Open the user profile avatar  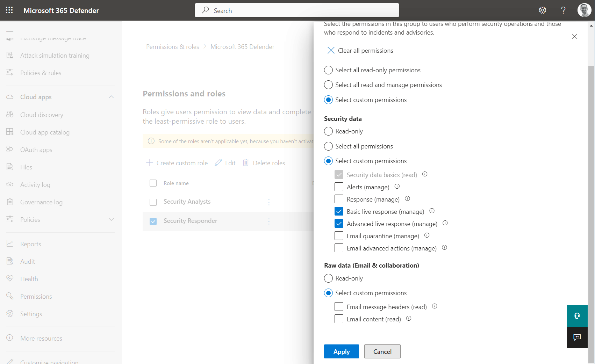tap(584, 10)
